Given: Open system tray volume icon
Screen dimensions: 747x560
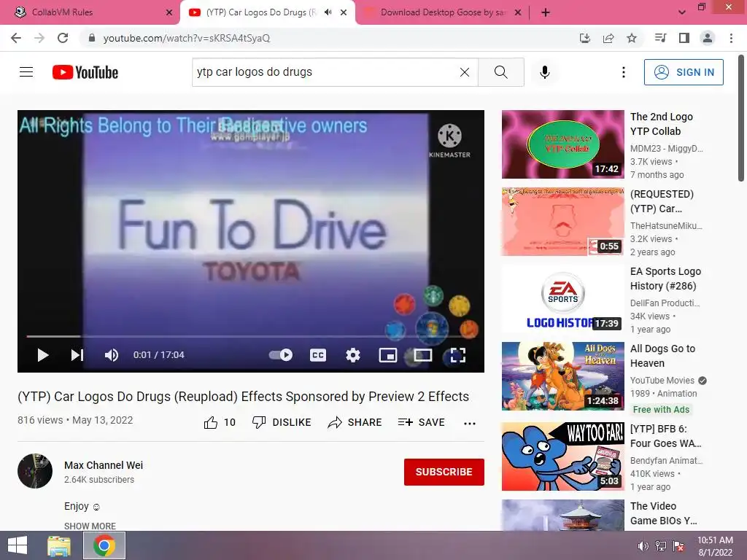Looking at the screenshot, I should click(643, 546).
